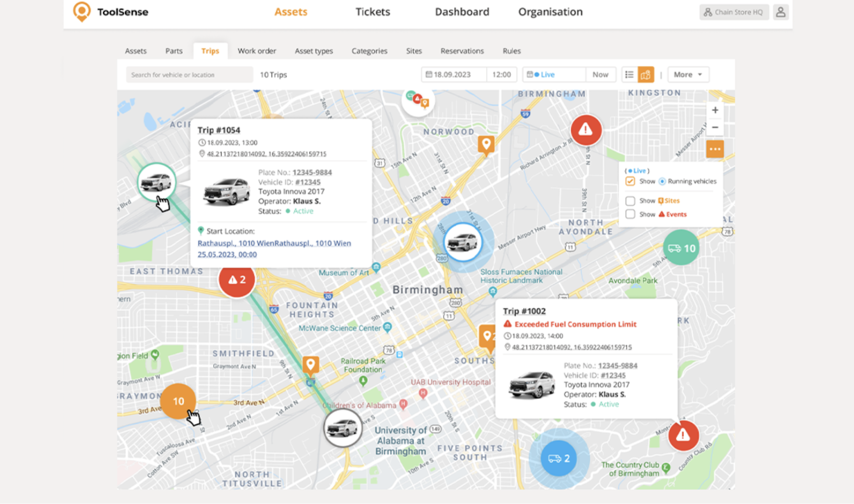This screenshot has width=854, height=504.
Task: Enable the Show Sites checkbox
Action: coord(631,200)
